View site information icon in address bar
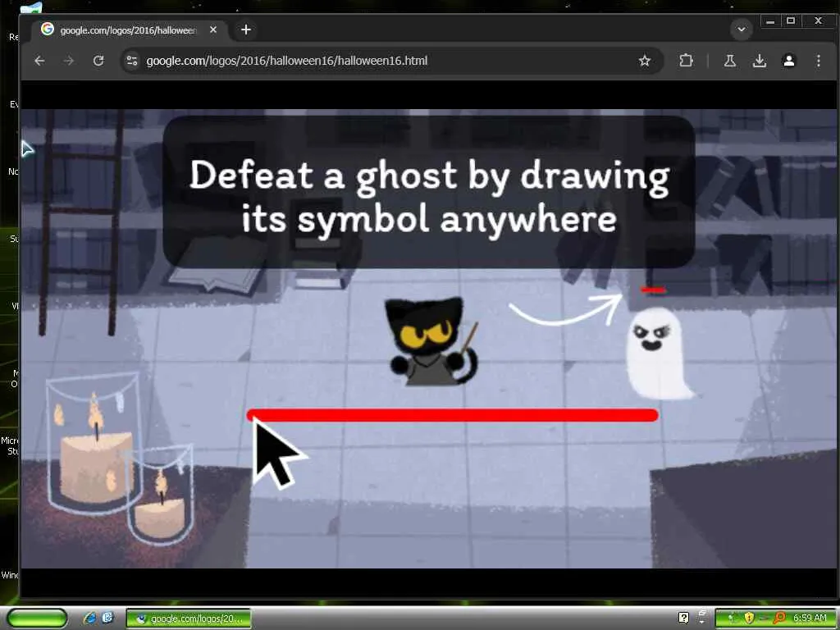840x630 pixels. pyautogui.click(x=132, y=61)
